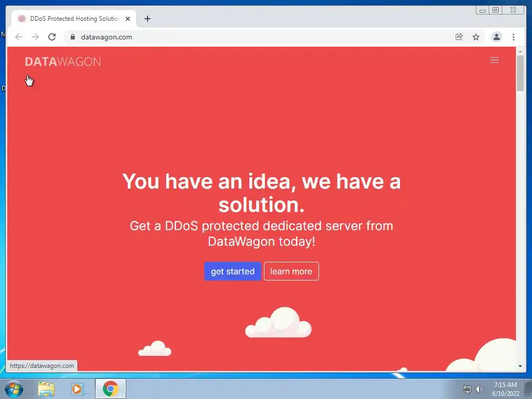This screenshot has width=532, height=399.
Task: Click the page scrollbar thumb
Action: point(520,73)
